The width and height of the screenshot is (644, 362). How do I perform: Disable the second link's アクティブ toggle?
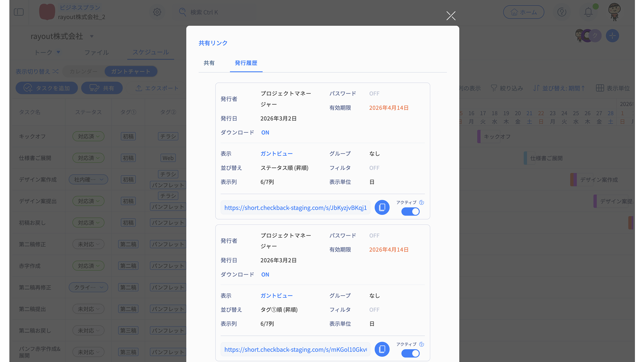pos(410,353)
